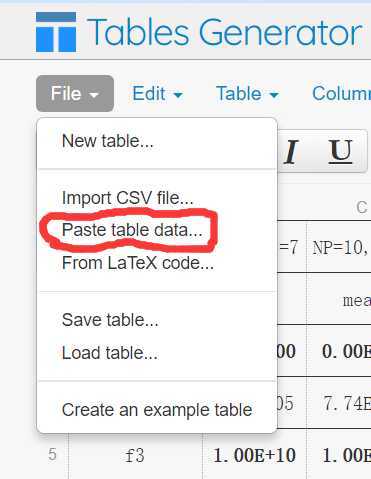
Task: Click the Tables Generator logo icon
Action: (x=56, y=32)
